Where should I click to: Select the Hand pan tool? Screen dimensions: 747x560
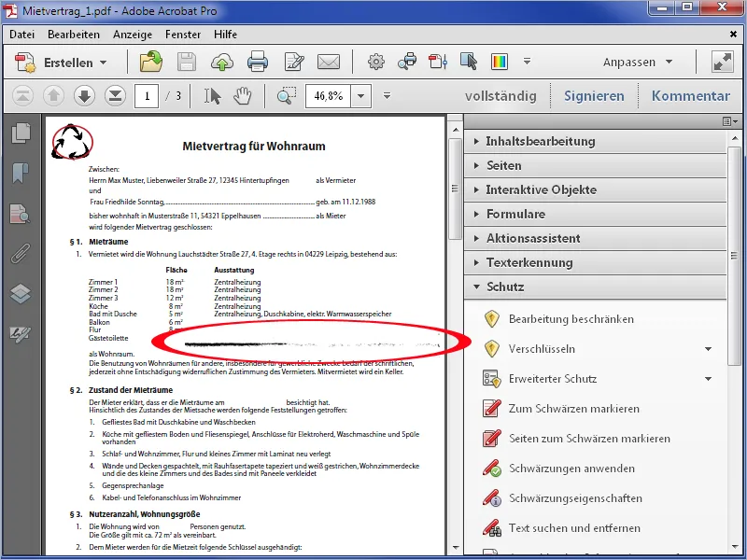click(x=243, y=96)
